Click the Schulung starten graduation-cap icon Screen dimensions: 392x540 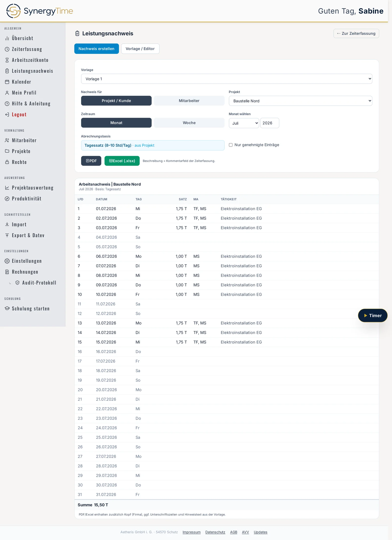coord(7,308)
